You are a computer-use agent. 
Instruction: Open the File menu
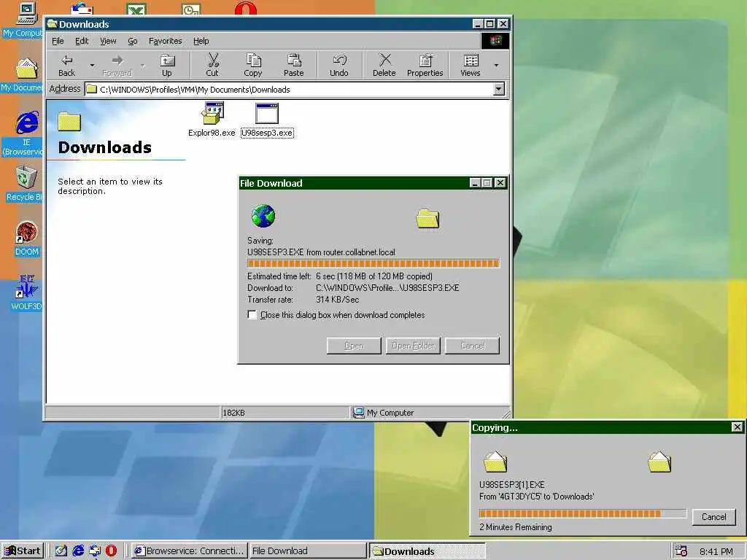point(58,41)
